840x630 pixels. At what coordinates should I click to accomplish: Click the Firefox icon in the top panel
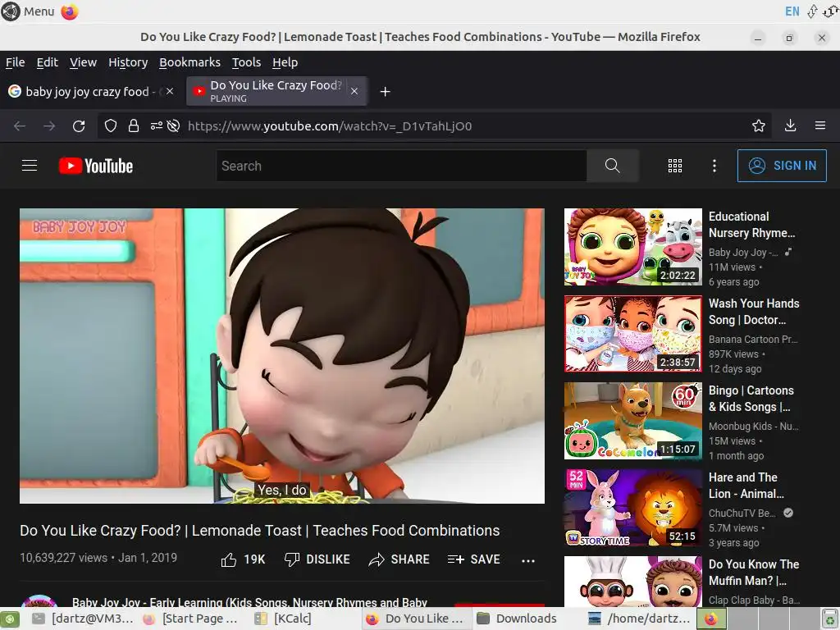pyautogui.click(x=69, y=11)
